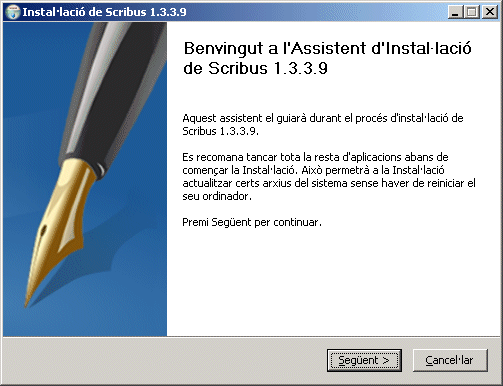Image resolution: width=503 pixels, height=386 pixels.
Task: Click the 'Es recomana tancar' paragraph
Action: click(x=329, y=176)
